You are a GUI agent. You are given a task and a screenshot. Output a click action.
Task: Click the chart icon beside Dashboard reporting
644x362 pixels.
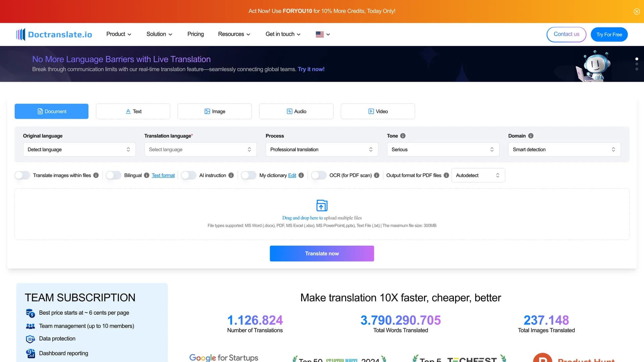(31, 353)
